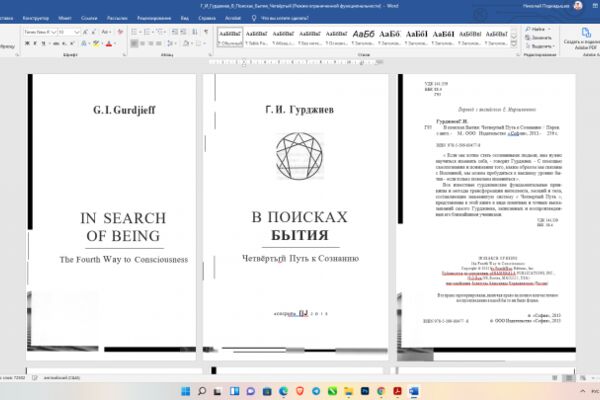This screenshot has height=400, width=600.
Task: Open the Change Case dropdown
Action: (x=106, y=32)
